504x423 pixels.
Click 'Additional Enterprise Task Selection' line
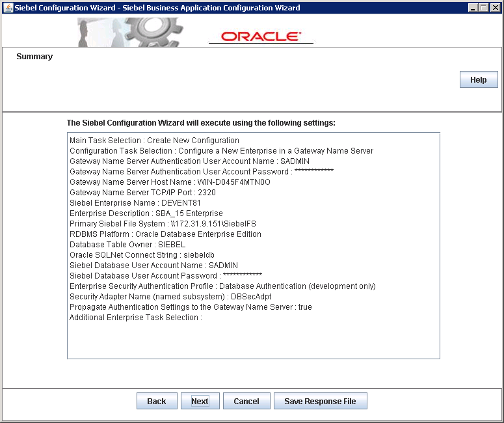click(136, 318)
